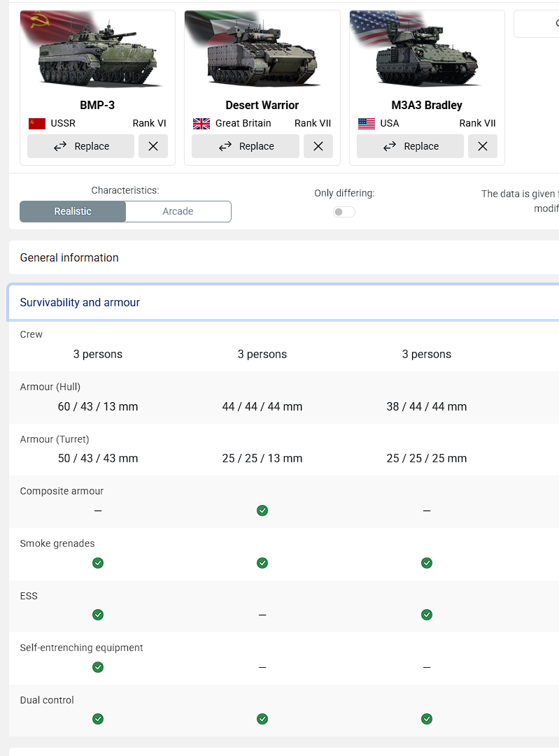Collapse the Survivability and armour section
Viewport: 559px width, 756px height.
tap(80, 302)
